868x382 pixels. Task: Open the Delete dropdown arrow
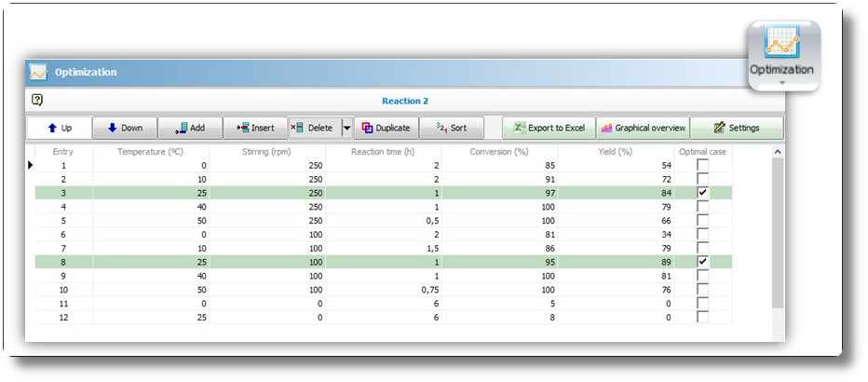pyautogui.click(x=347, y=128)
